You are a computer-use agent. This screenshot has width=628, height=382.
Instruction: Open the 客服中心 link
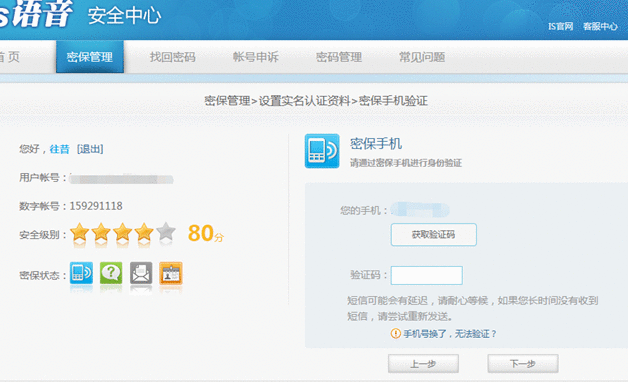click(x=600, y=26)
